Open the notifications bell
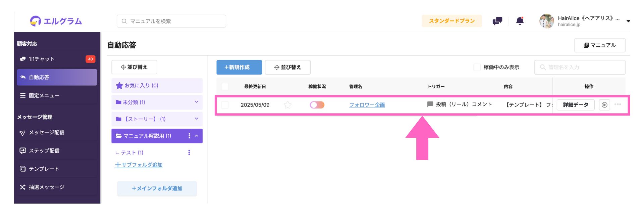Viewport: 644px width, 215px height. coord(520,21)
